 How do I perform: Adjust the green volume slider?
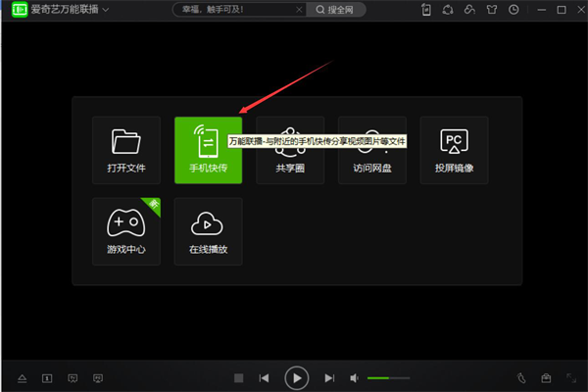388,378
